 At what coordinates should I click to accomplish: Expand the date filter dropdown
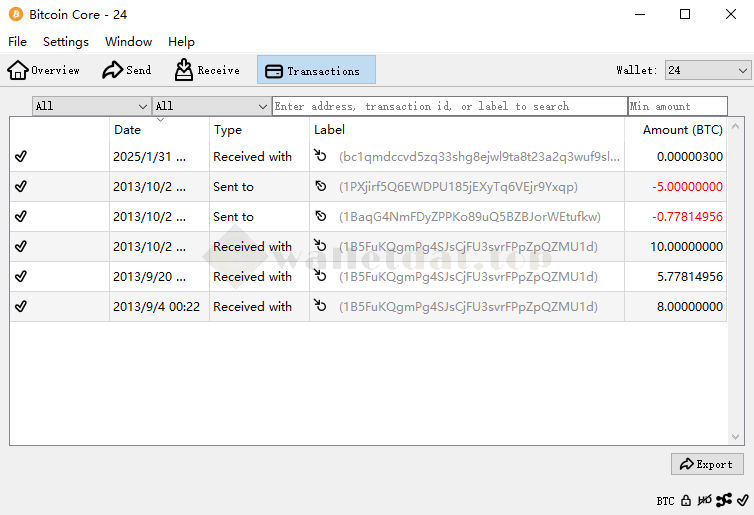[x=91, y=106]
